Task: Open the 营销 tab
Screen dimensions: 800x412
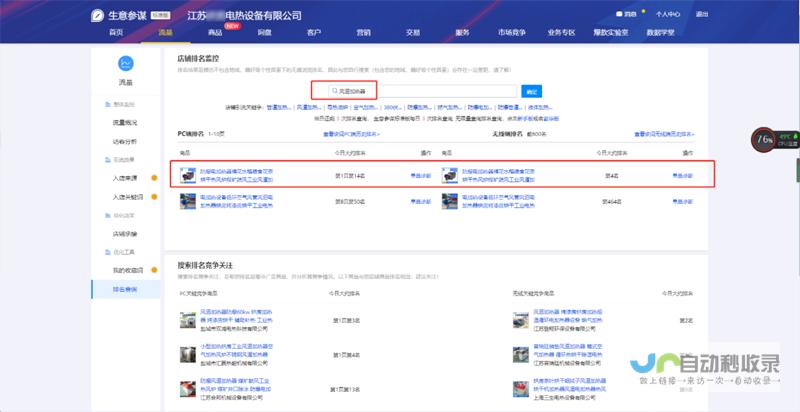Action: [x=363, y=33]
